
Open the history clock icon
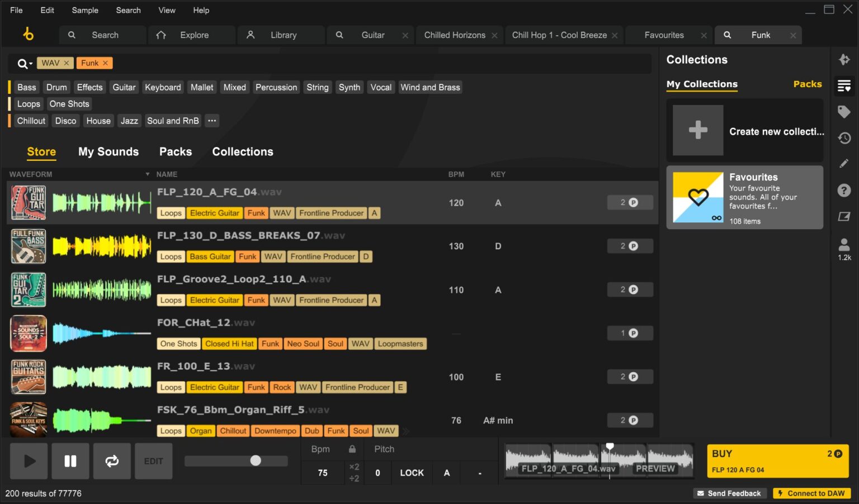[844, 138]
